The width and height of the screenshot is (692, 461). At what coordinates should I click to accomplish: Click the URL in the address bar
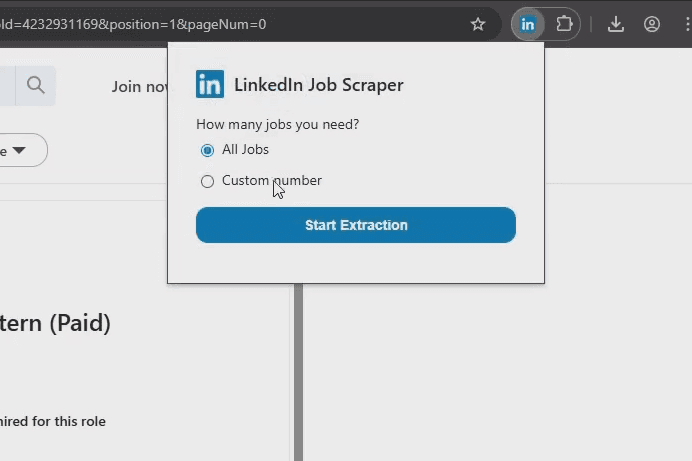coord(133,24)
